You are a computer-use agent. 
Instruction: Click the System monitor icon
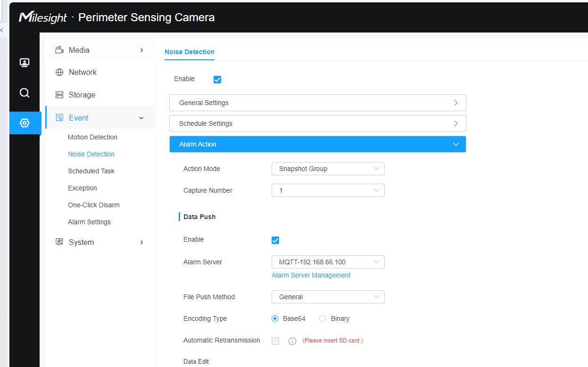pos(59,242)
